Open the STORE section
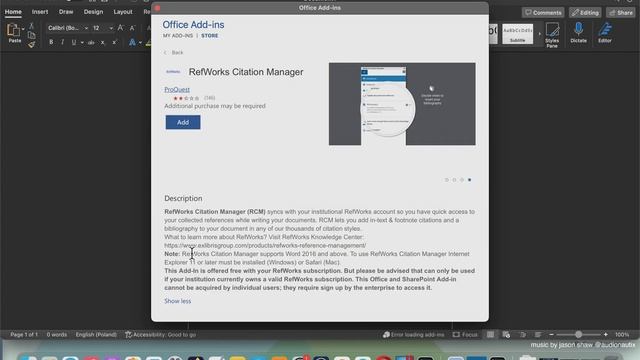The height and width of the screenshot is (360, 640). (209, 36)
